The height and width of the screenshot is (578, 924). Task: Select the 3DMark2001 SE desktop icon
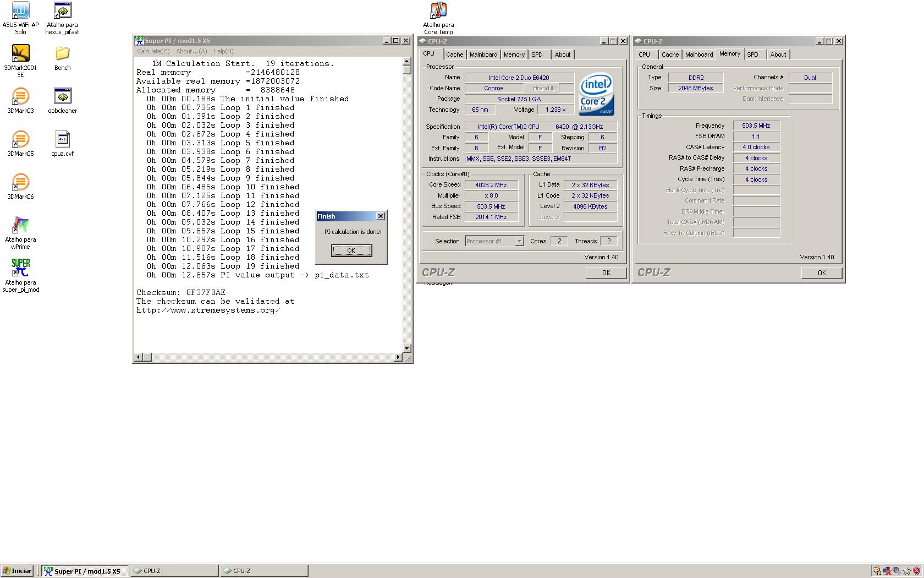(x=20, y=61)
